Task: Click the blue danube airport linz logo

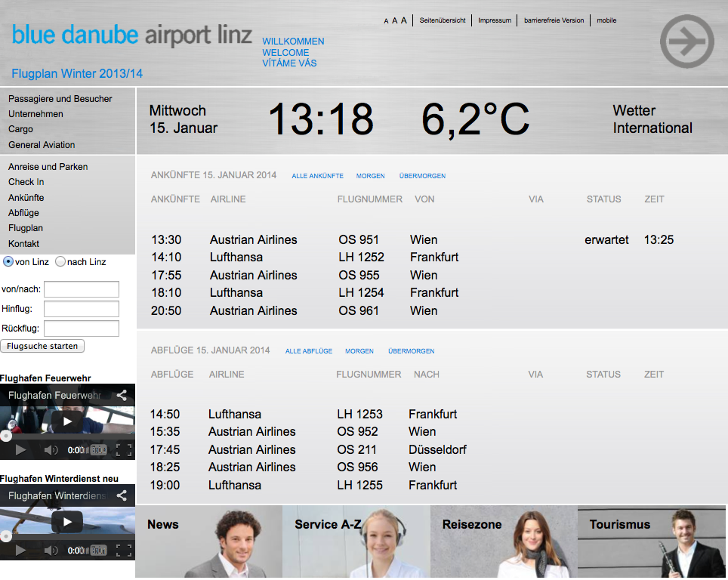Action: pos(132,35)
